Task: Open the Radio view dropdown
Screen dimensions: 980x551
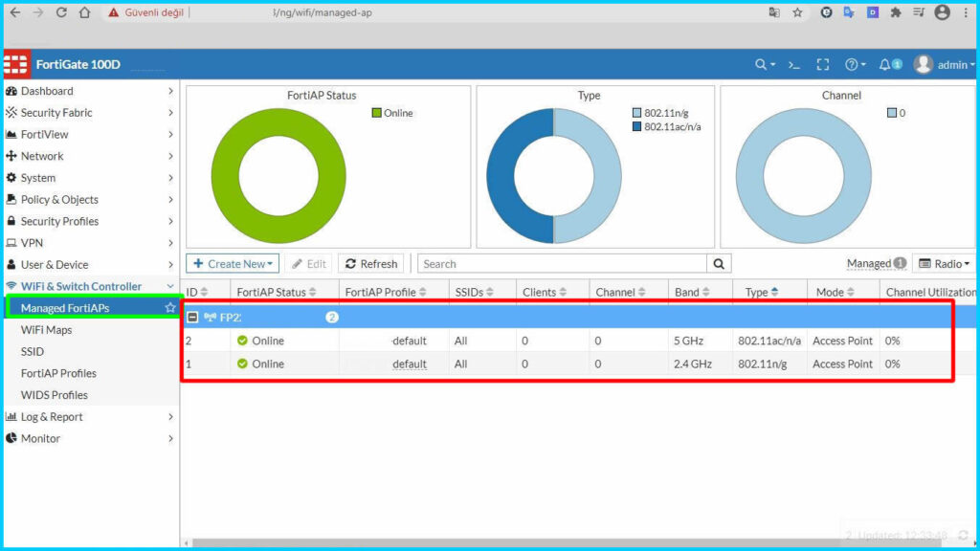Action: (944, 264)
